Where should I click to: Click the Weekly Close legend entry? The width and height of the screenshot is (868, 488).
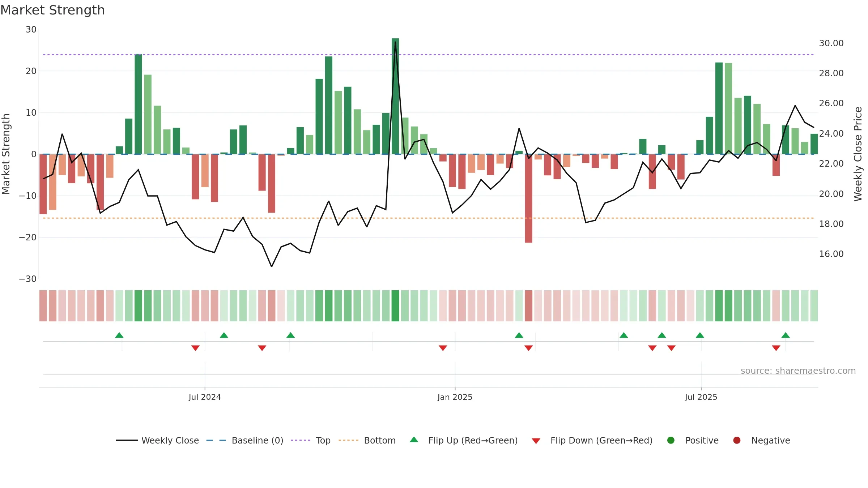(x=158, y=440)
